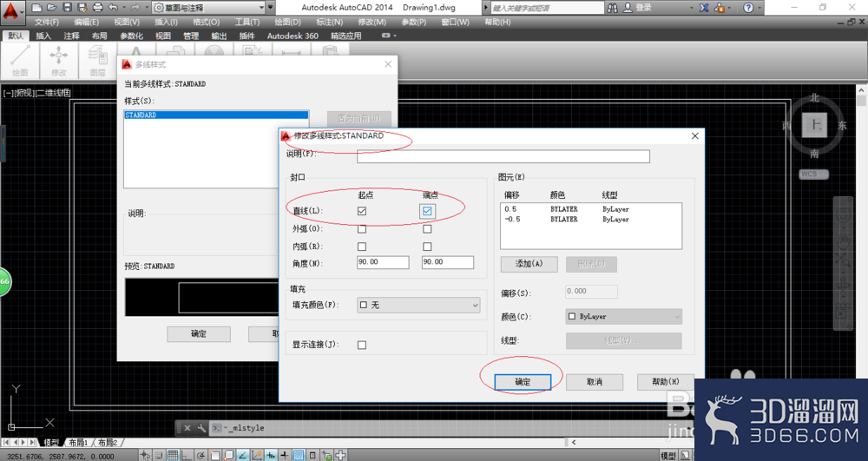Screen dimensions: 868x461
Task: Select the 0.5 offset element row
Action: (590, 209)
